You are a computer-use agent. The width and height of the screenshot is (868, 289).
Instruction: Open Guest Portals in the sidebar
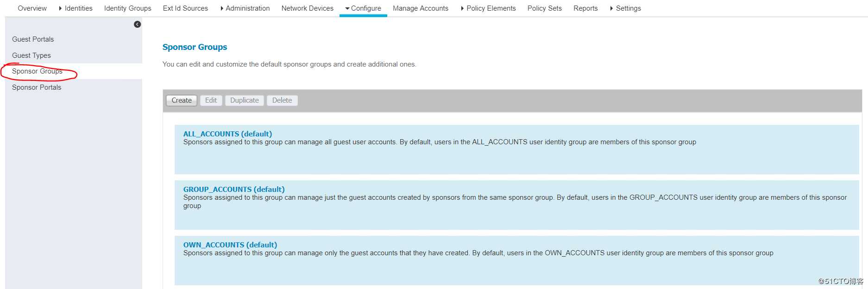click(33, 39)
